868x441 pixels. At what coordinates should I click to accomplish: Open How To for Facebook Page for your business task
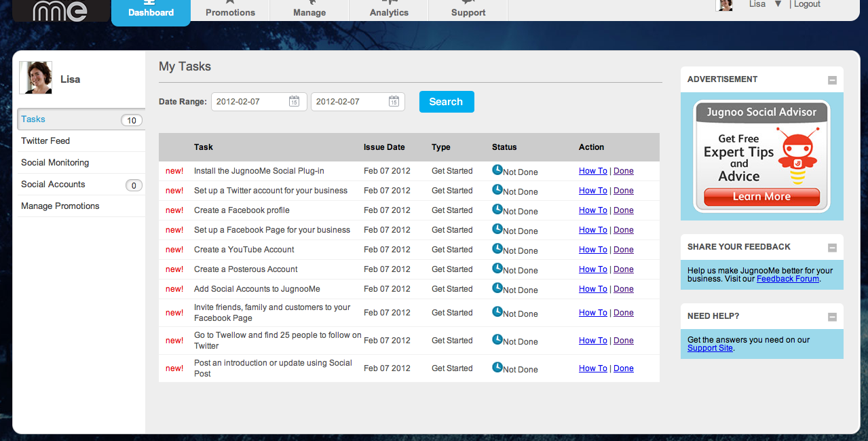click(593, 230)
